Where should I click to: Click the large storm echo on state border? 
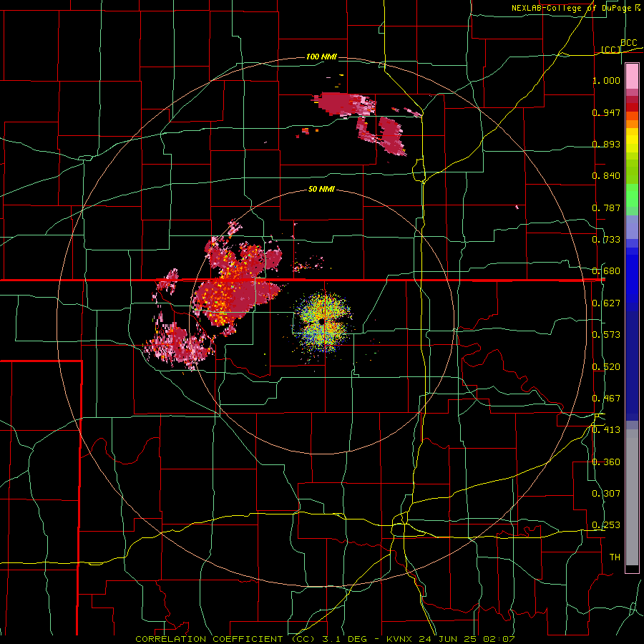coord(236,283)
